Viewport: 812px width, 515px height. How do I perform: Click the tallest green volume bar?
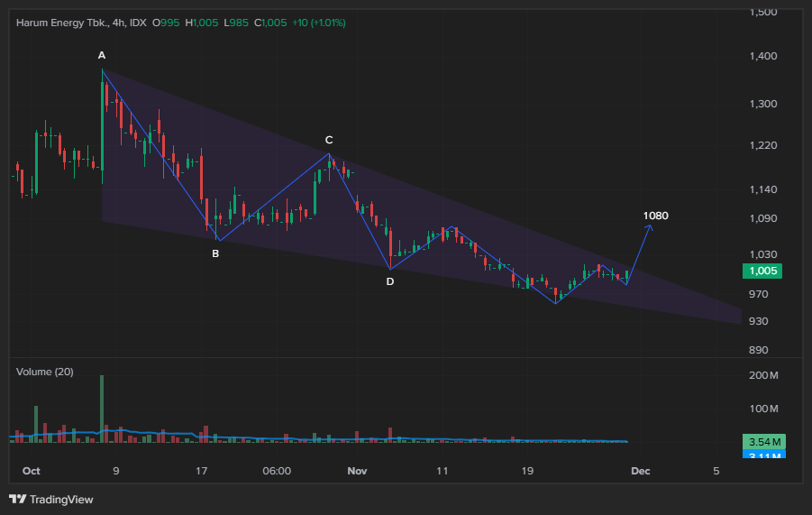coord(102,409)
